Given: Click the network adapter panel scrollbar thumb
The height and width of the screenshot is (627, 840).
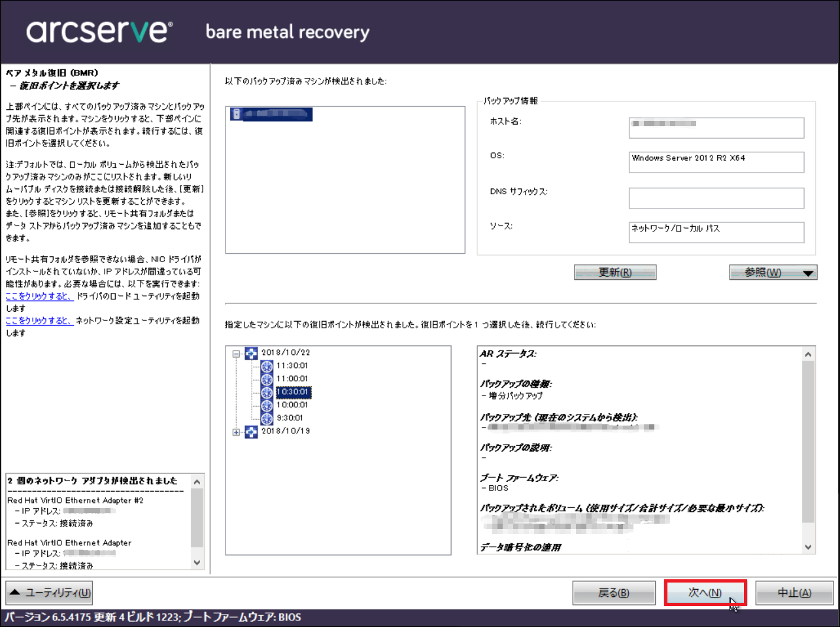Looking at the screenshot, I should 197,517.
